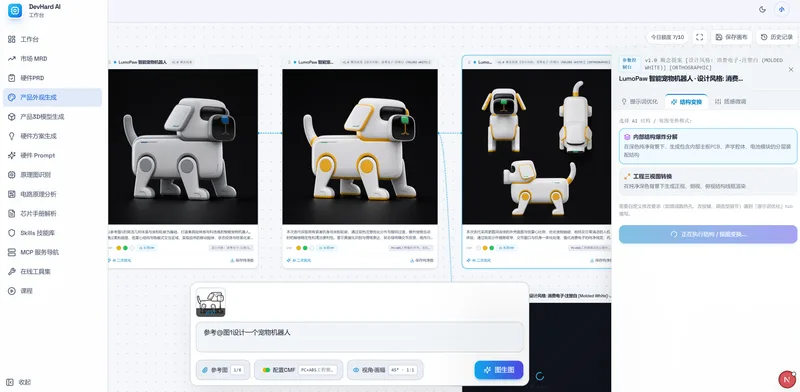Click the 图生图 generate button
The image size is (800, 392).
(x=499, y=370)
